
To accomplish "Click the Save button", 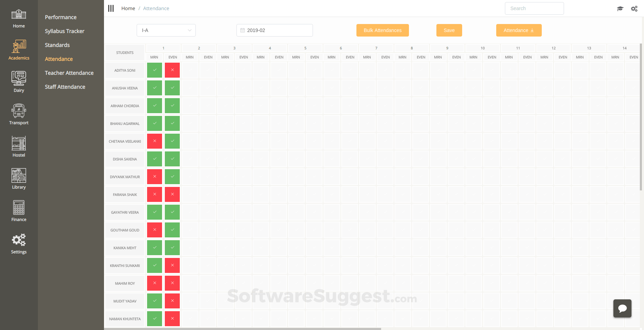I will (449, 30).
